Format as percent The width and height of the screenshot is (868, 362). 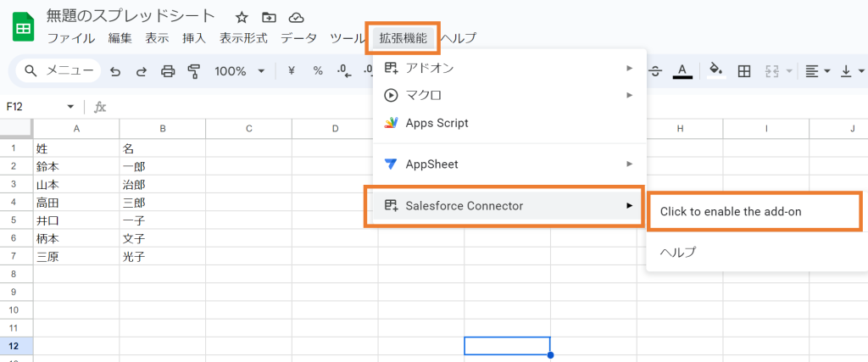(318, 71)
